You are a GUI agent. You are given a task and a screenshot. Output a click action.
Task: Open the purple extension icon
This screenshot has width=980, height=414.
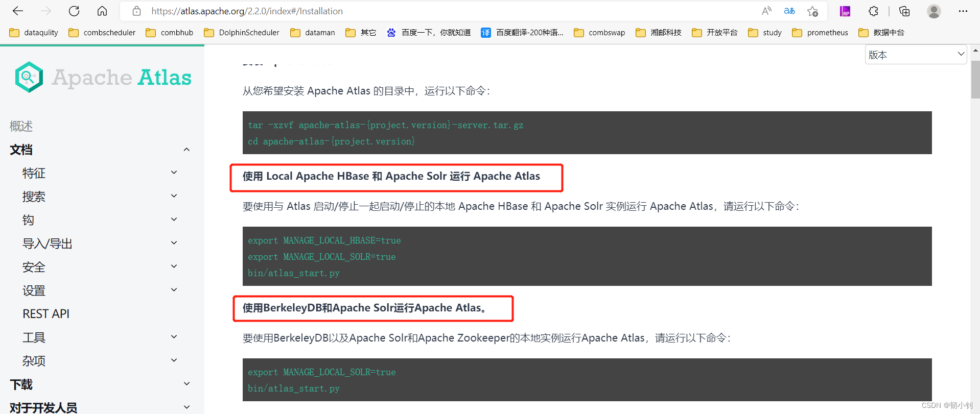845,11
